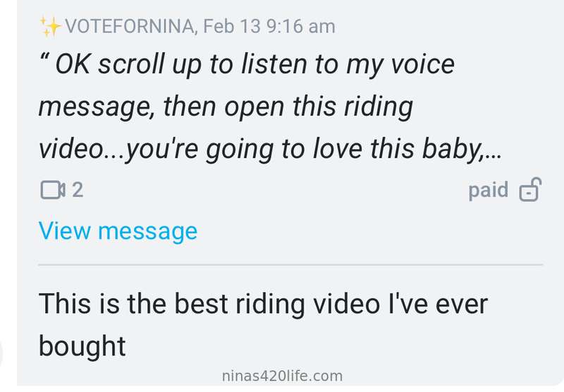Click the partial round button at left edge
The width and height of the screenshot is (564, 392).
click(x=1, y=353)
